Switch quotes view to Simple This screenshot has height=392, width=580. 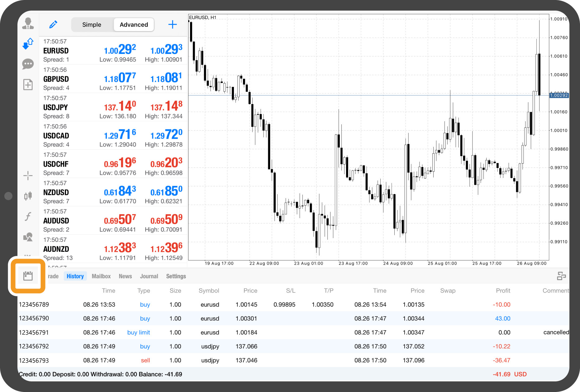point(92,25)
